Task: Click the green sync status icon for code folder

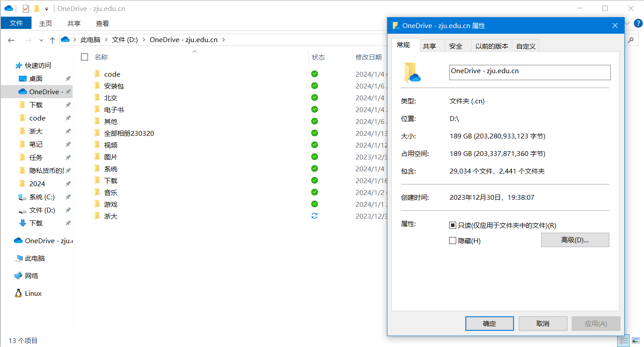Action: click(314, 74)
